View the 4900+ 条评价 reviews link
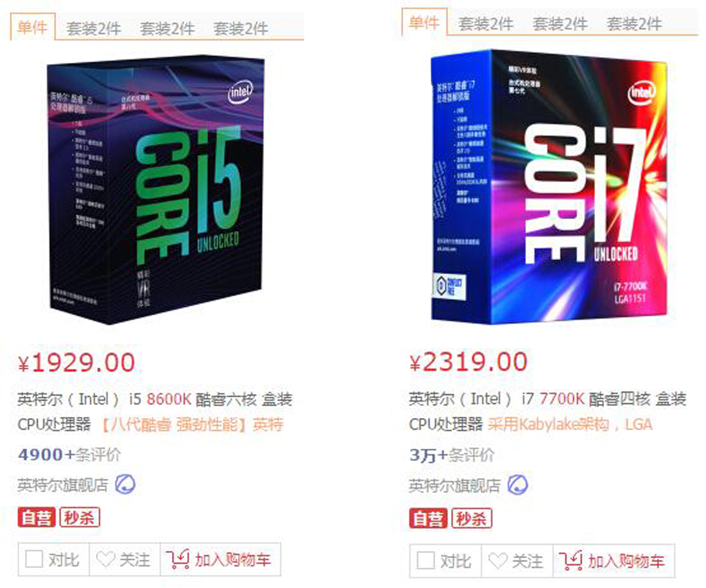This screenshot has height=588, width=706. click(69, 455)
